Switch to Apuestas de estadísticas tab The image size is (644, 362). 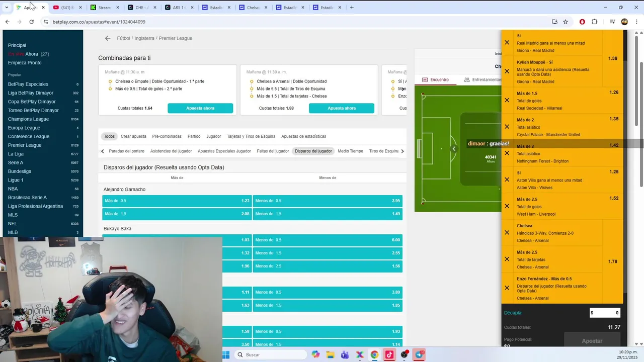[303, 136]
